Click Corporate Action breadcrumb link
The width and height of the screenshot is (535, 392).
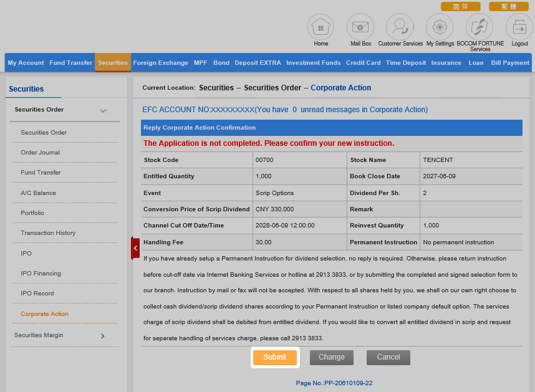pos(340,88)
